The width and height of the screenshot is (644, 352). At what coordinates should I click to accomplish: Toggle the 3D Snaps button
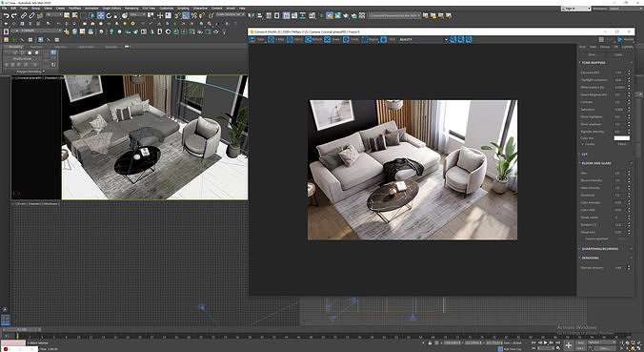[178, 15]
